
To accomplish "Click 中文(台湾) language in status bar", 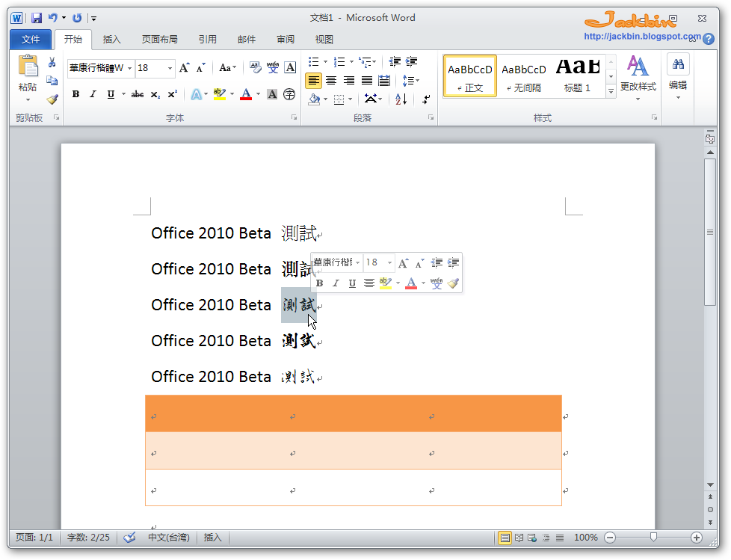I will click(169, 538).
